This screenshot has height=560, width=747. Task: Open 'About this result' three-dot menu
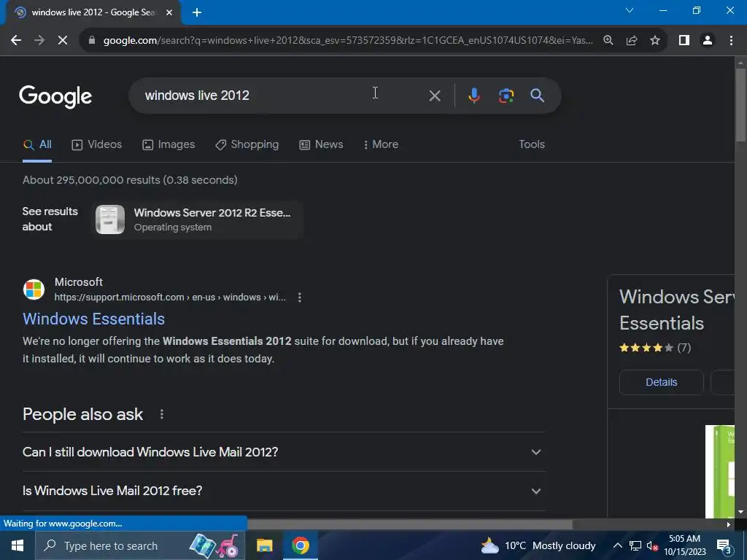(x=300, y=297)
